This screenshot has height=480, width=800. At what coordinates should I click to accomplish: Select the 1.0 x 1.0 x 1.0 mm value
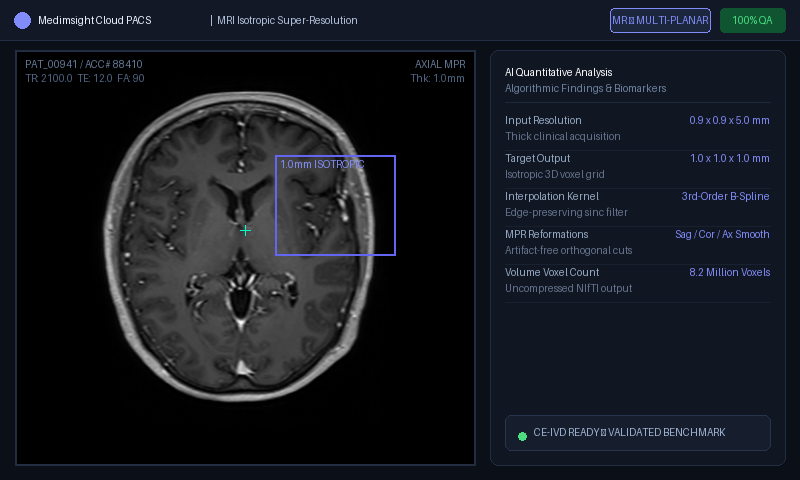point(730,158)
